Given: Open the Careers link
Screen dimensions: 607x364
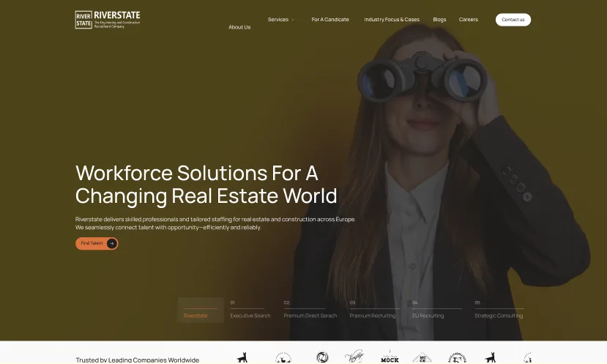Looking at the screenshot, I should pyautogui.click(x=469, y=19).
